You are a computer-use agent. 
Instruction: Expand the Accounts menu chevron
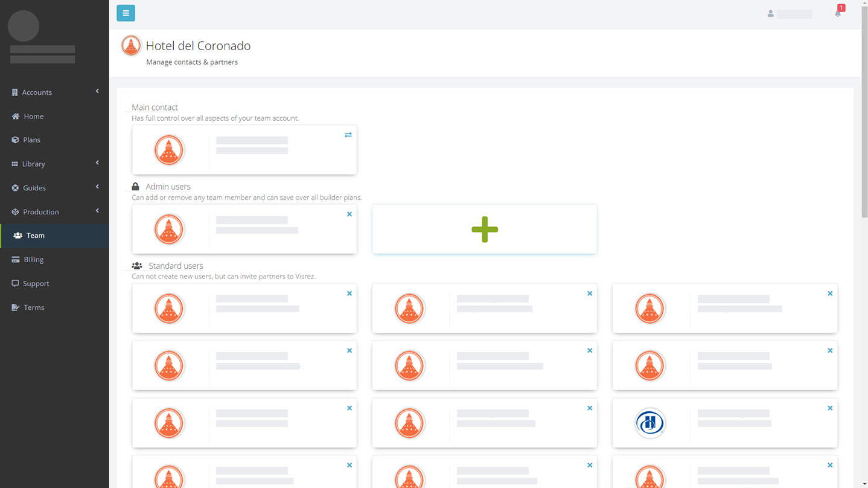97,91
